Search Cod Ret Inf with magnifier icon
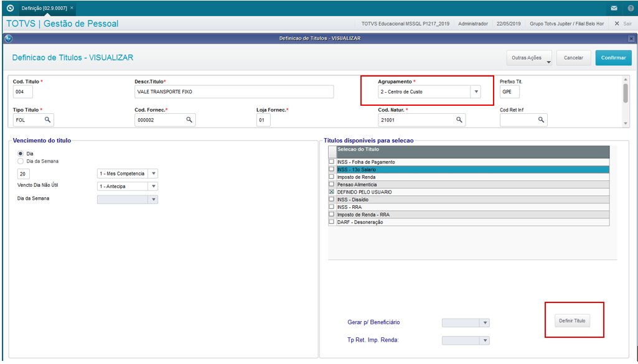The height and width of the screenshot is (364, 638). point(541,119)
